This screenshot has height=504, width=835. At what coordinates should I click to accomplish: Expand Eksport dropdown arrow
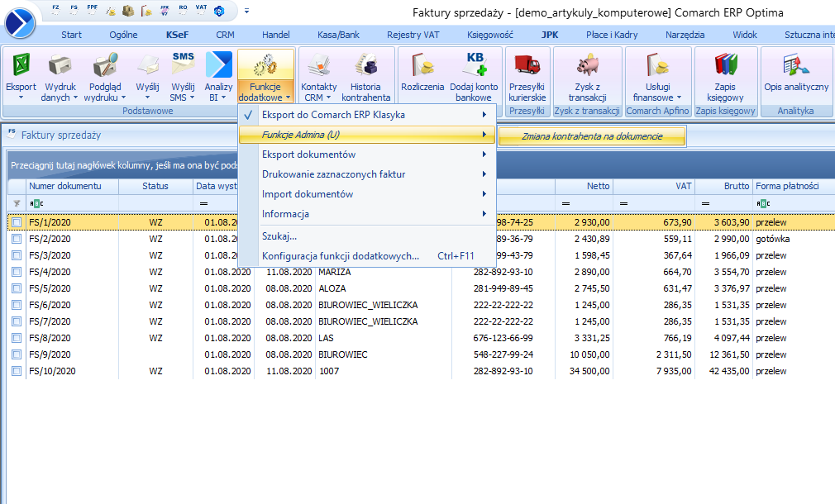21,98
